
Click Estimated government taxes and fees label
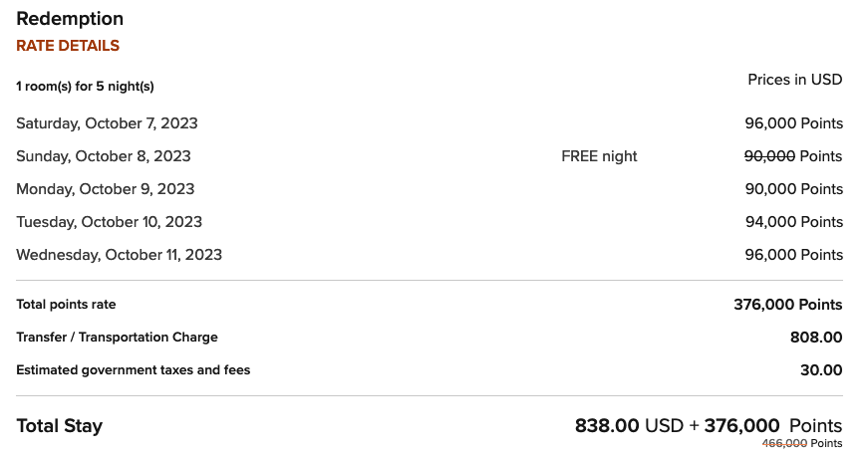point(133,370)
